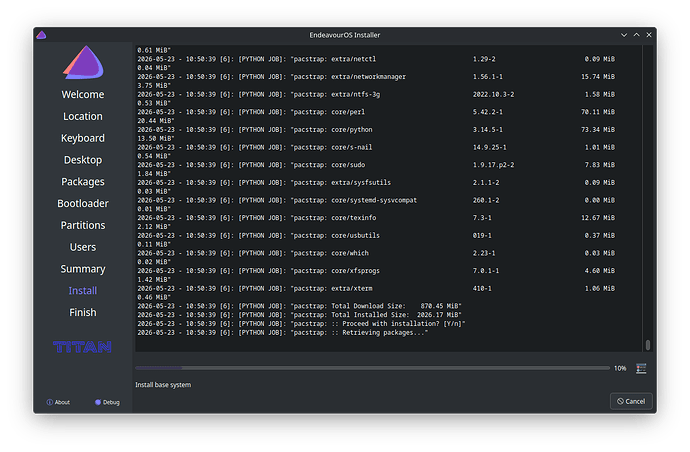
Task: Select the Location step
Action: point(83,116)
